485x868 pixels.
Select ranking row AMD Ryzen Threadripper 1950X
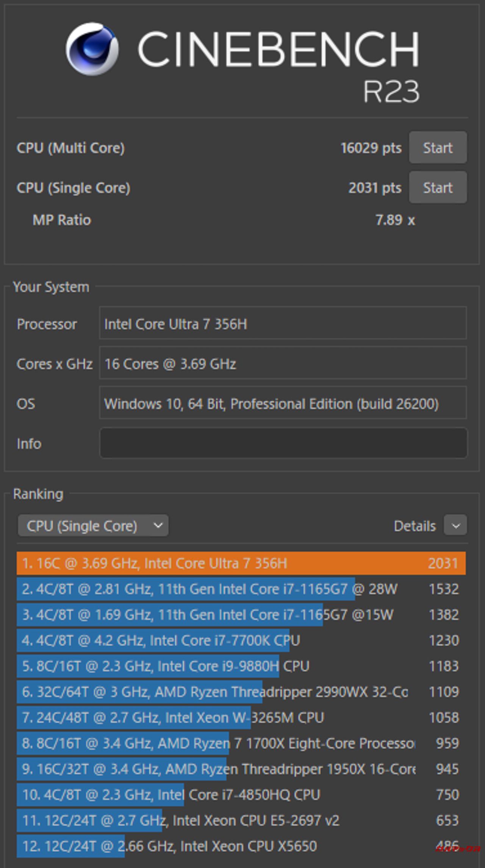(x=241, y=769)
